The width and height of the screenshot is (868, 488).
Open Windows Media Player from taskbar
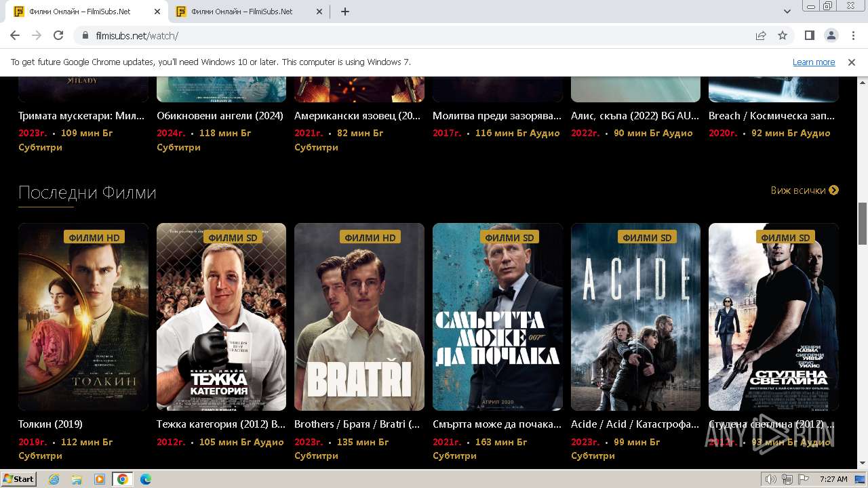tap(100, 479)
